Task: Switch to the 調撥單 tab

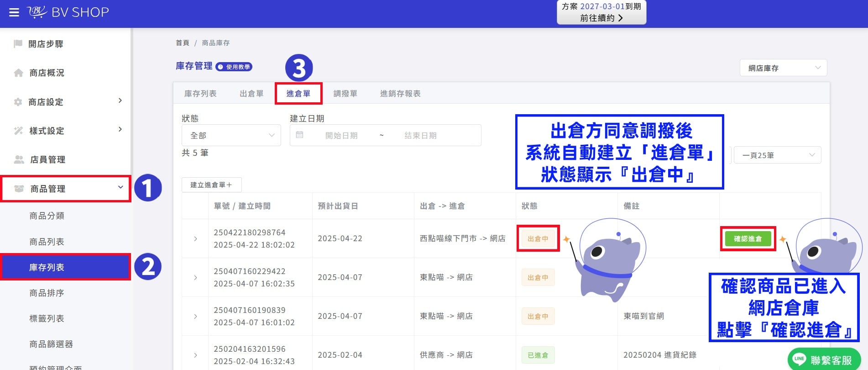Action: [x=345, y=94]
